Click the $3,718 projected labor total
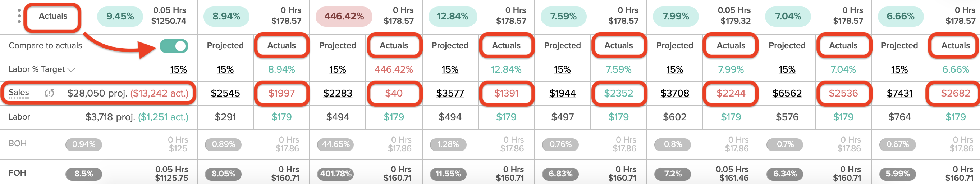The image size is (980, 184). click(110, 117)
